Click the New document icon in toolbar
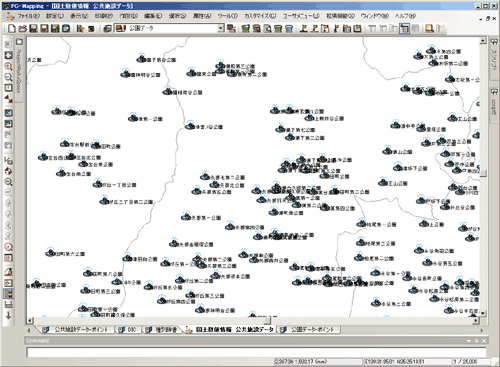The width and height of the screenshot is (500, 367). [12, 29]
